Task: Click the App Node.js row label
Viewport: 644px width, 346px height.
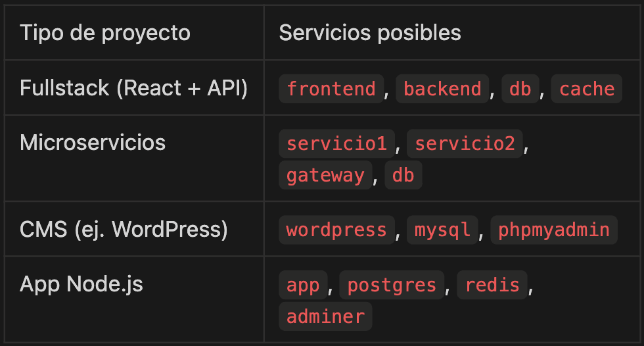Action: (81, 284)
